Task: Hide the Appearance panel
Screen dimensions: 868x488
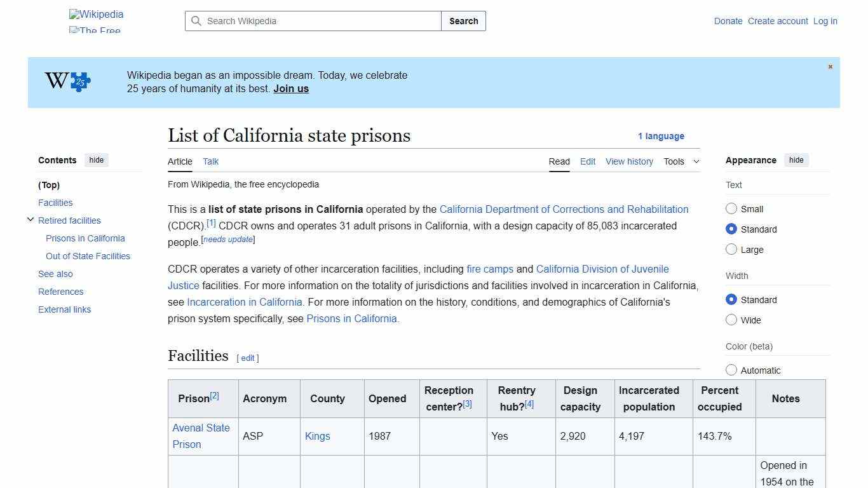Action: pyautogui.click(x=796, y=160)
